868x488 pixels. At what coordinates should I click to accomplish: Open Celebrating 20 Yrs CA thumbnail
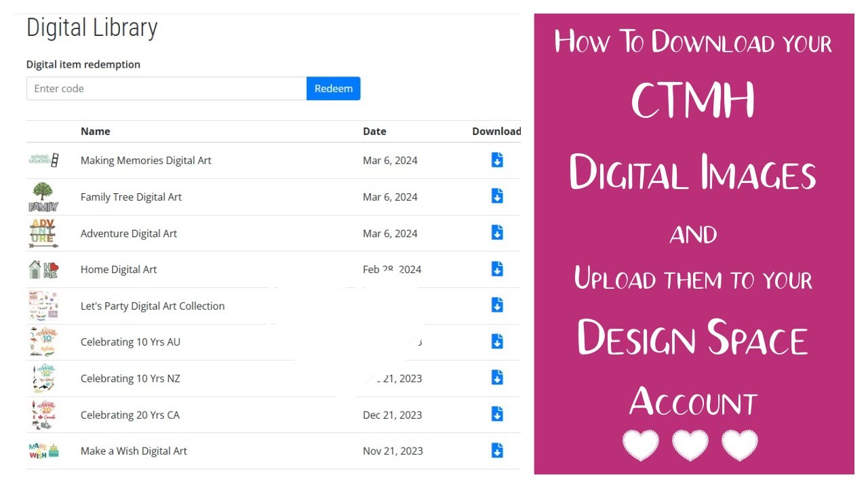click(43, 415)
